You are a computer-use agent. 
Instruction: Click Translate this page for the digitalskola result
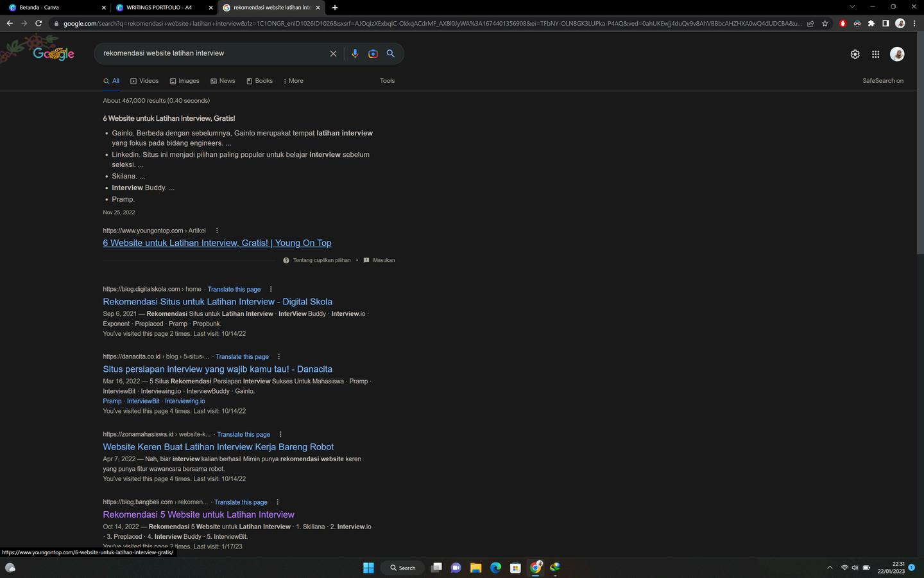[234, 290]
